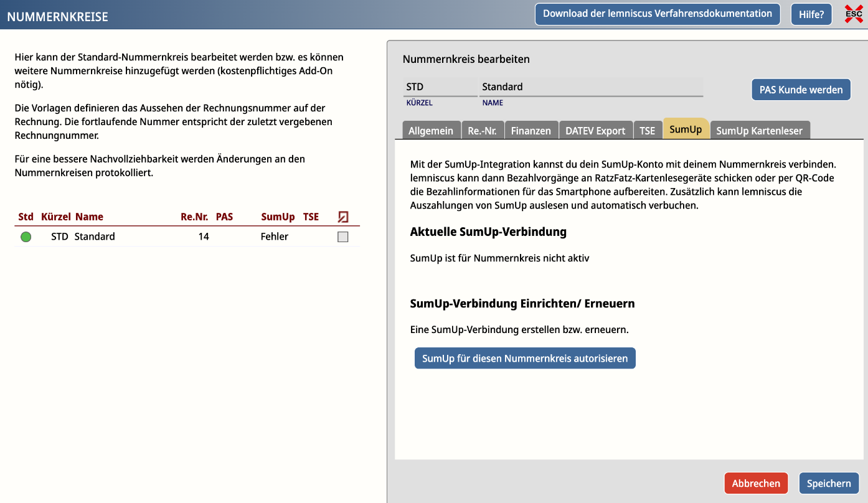
Task: Switch to the SumUp Kartenleser tab
Action: 760,130
